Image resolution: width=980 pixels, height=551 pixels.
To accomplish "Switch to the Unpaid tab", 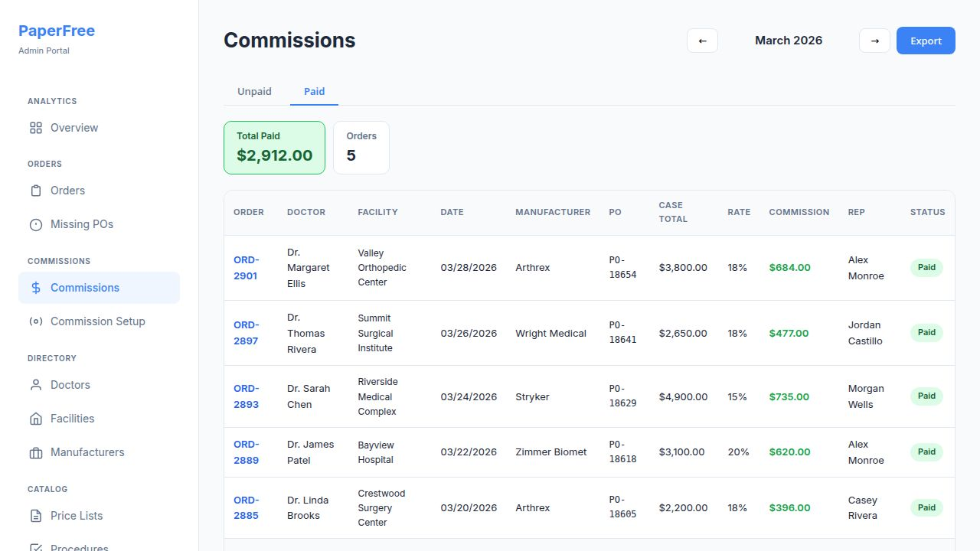I will click(254, 91).
